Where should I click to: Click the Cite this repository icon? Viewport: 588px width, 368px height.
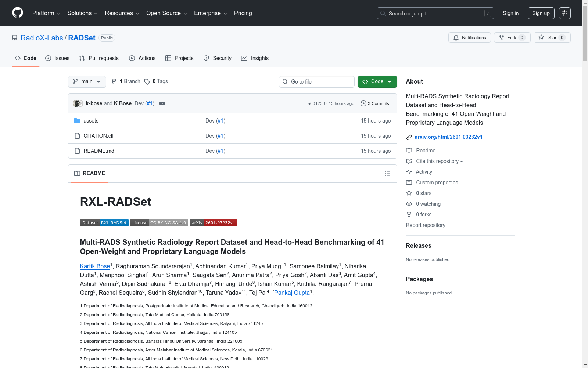click(x=409, y=161)
